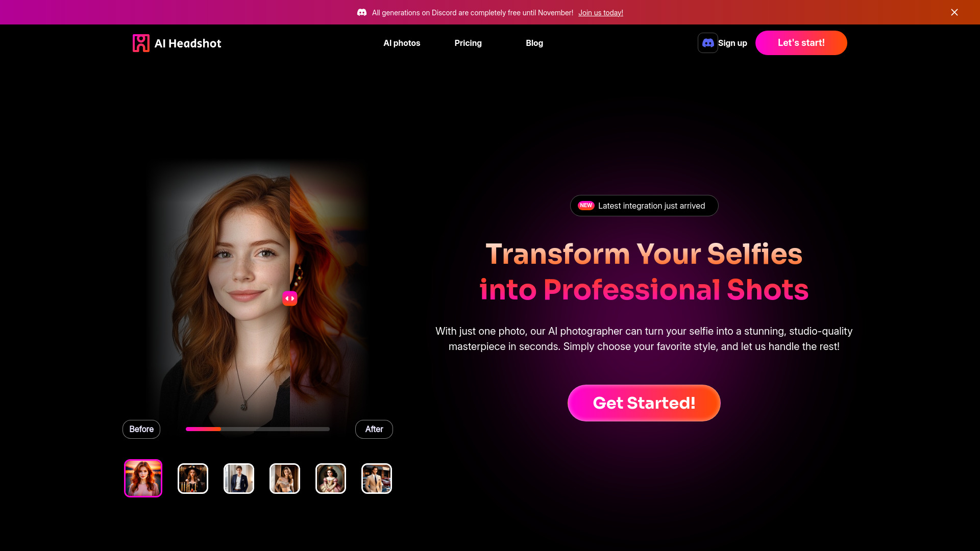
Task: Click the Discord icon in announcement bar
Action: (x=361, y=12)
